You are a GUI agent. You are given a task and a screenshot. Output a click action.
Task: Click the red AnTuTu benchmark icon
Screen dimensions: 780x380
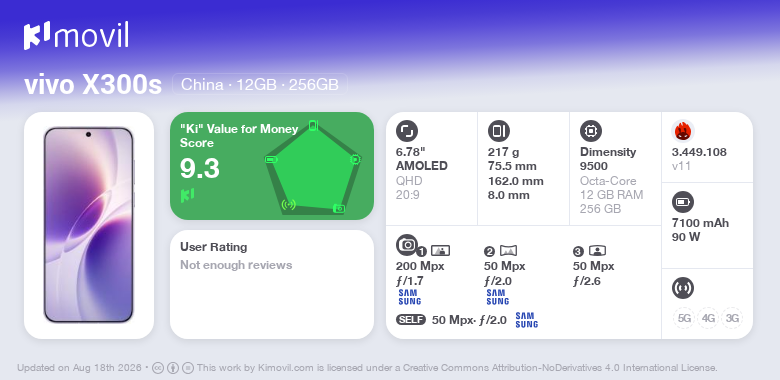683,131
